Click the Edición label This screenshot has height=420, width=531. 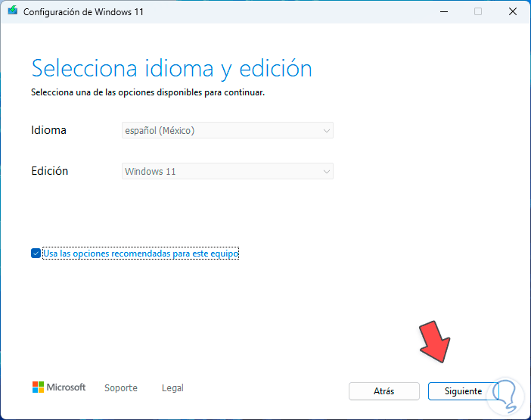(x=49, y=171)
